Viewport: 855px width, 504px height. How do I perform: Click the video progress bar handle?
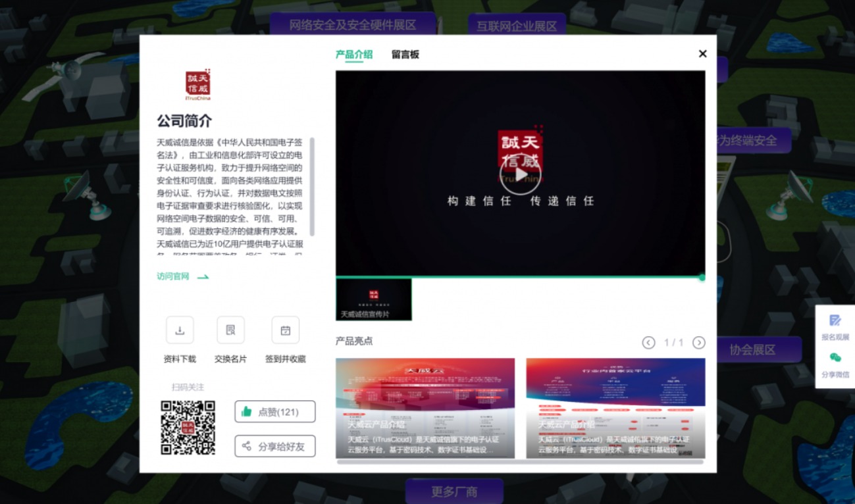[x=702, y=278]
